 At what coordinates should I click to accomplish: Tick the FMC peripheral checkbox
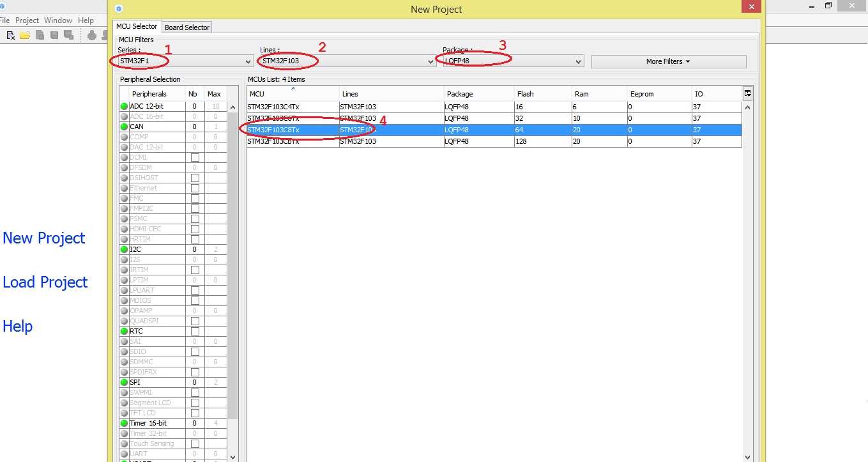195,198
